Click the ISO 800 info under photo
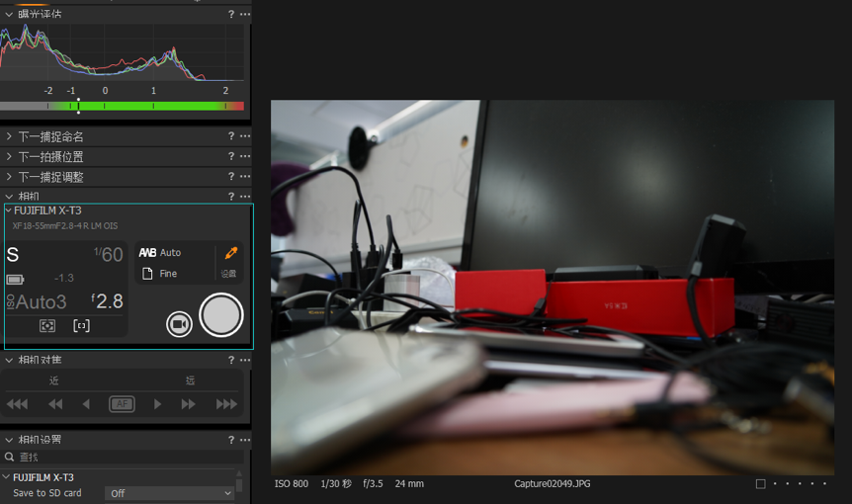The image size is (852, 504). 292,483
